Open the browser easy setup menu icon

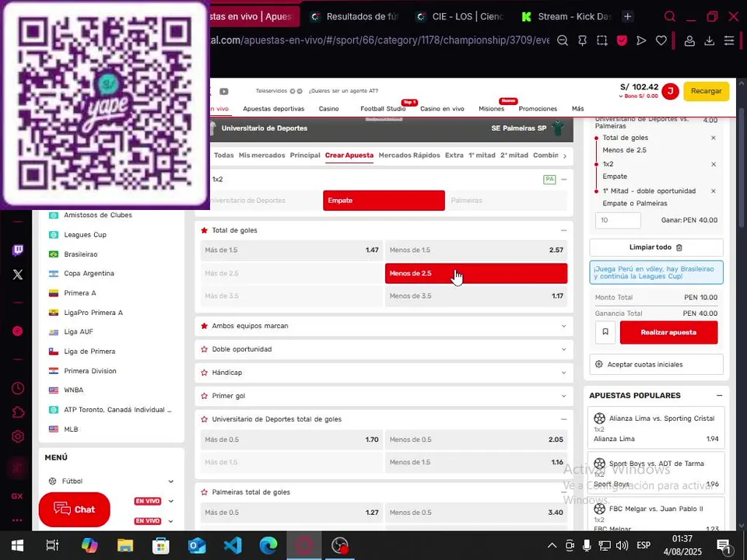click(x=729, y=41)
